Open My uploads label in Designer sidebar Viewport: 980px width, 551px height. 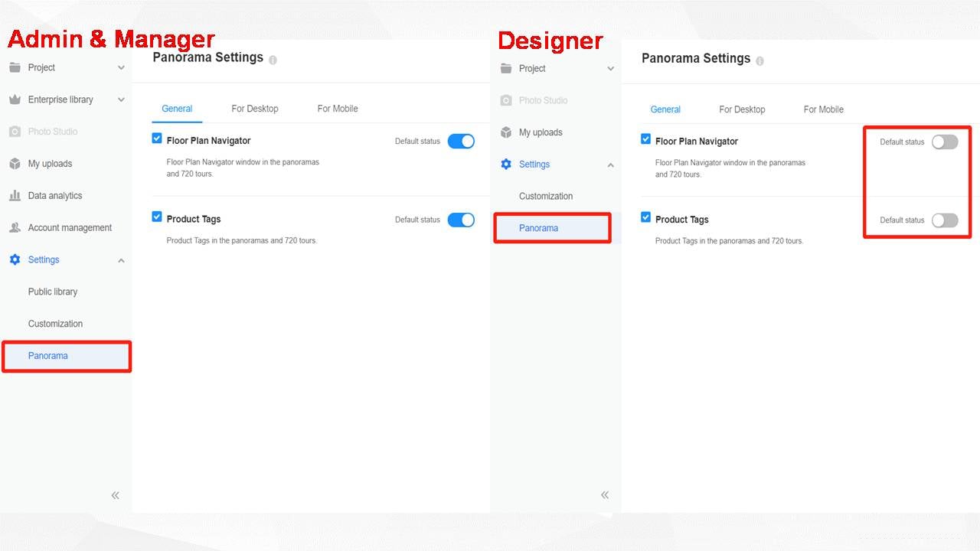pos(541,132)
